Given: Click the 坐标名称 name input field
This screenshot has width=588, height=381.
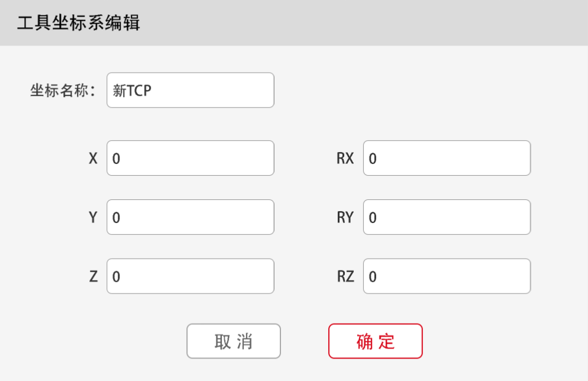Looking at the screenshot, I should coord(190,90).
